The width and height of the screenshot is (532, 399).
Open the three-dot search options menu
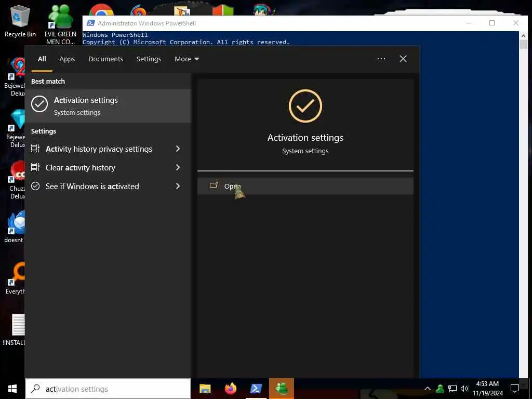coord(381,59)
